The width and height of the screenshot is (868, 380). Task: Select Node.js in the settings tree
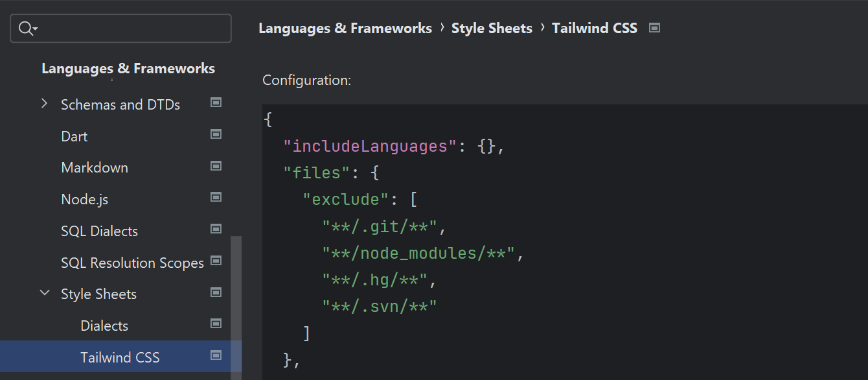84,199
